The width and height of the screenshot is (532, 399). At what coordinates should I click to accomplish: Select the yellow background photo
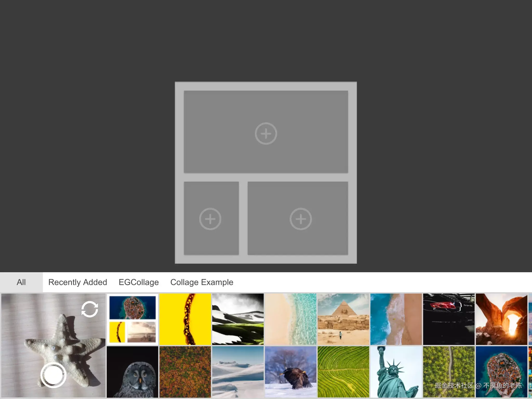click(x=185, y=319)
